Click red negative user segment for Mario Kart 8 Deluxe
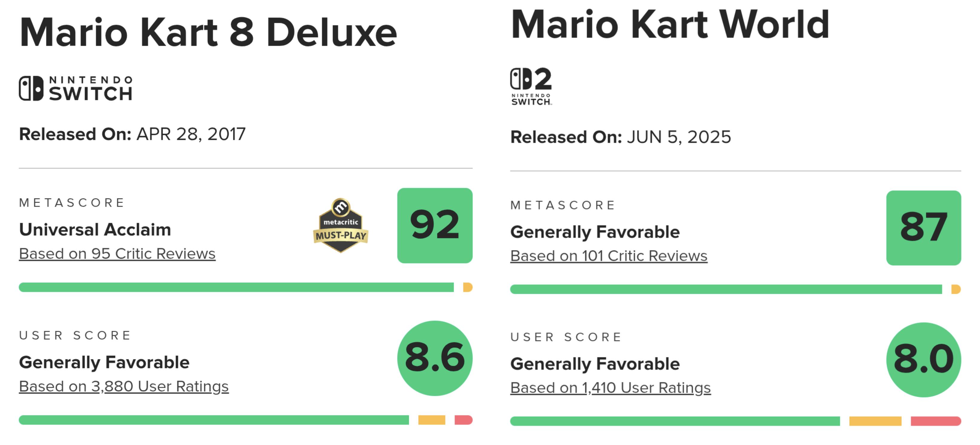Viewport: 980px width, 445px height. [x=463, y=420]
